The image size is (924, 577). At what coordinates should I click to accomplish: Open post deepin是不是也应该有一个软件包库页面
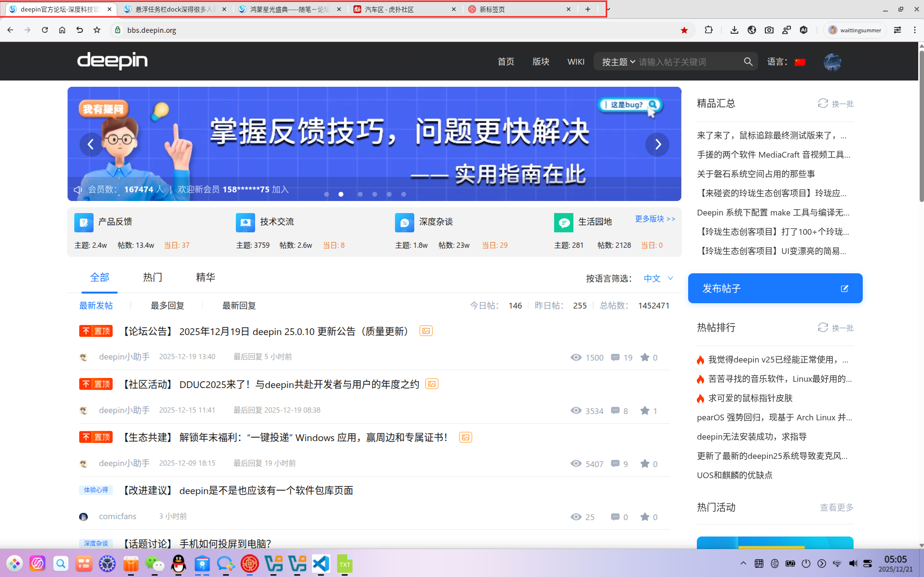pos(266,491)
